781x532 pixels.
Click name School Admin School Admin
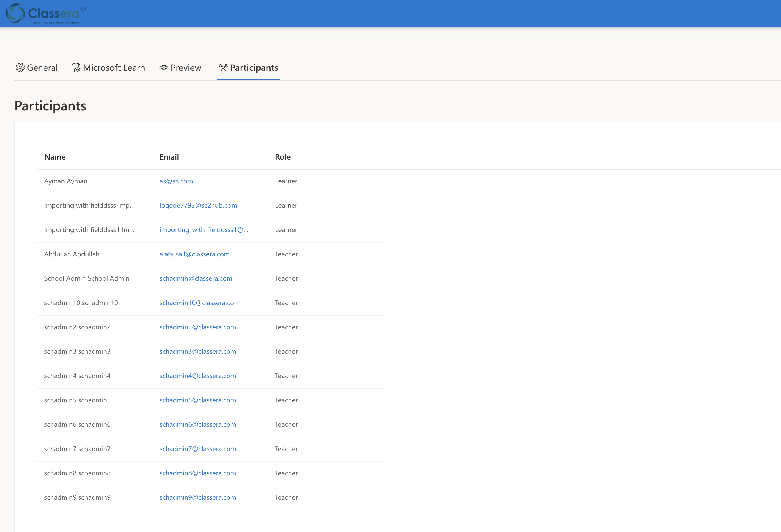point(87,278)
